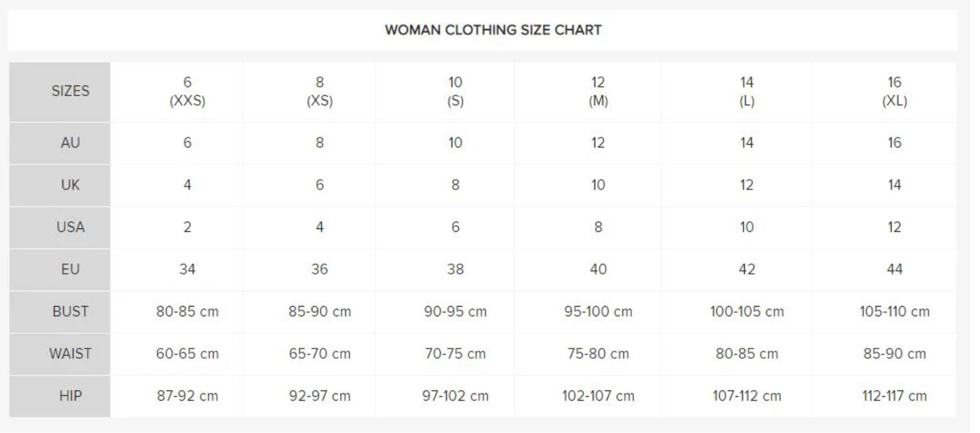
Task: Click the 75-80 cm waist measurement cell
Action: click(599, 354)
